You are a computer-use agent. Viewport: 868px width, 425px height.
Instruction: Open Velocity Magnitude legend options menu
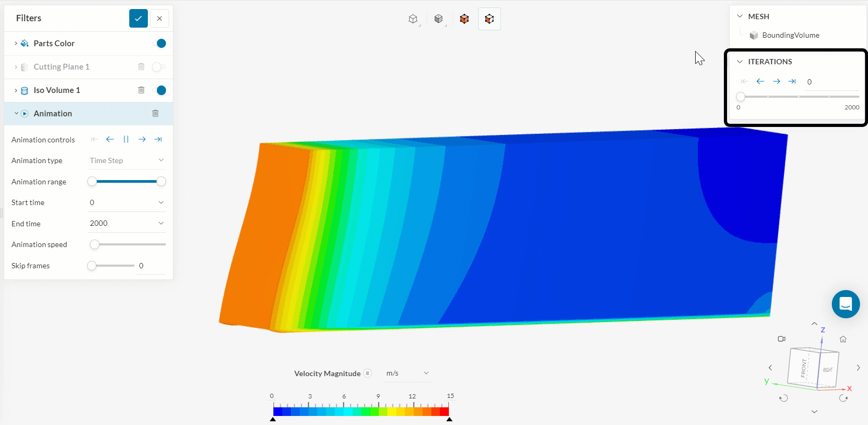pos(368,373)
